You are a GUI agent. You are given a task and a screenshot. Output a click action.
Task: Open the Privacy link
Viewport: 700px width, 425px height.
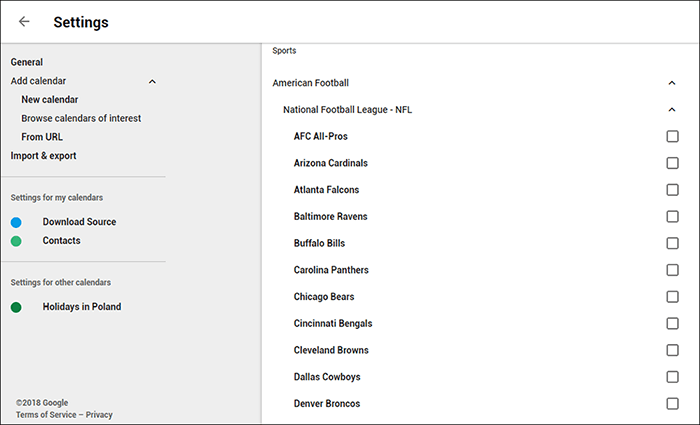pyautogui.click(x=99, y=415)
